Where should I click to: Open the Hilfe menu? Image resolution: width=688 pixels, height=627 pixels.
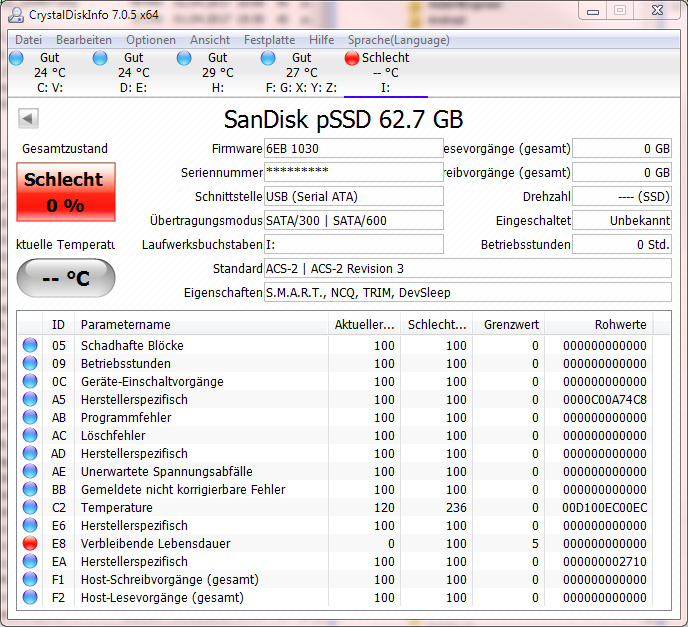(x=321, y=40)
